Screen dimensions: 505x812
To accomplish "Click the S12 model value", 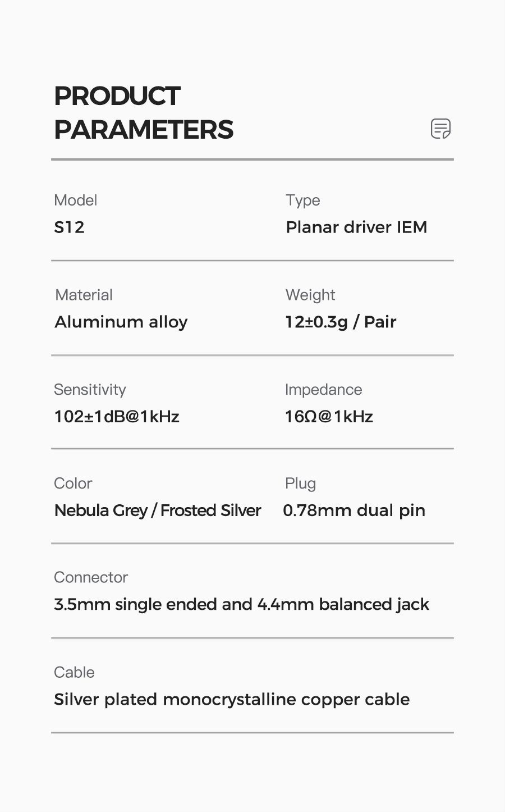I will coord(69,227).
